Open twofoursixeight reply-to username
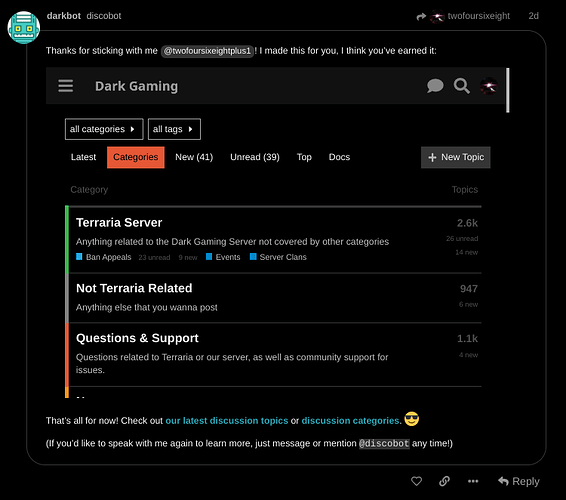 [x=479, y=16]
